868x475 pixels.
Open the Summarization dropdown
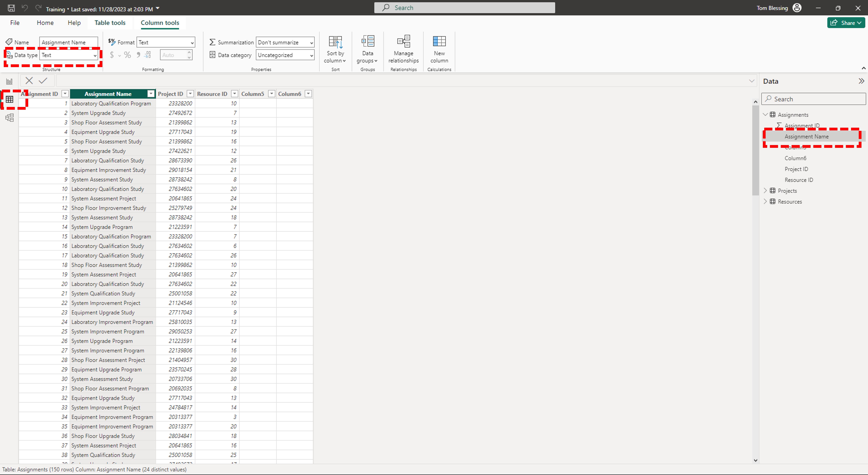(285, 42)
